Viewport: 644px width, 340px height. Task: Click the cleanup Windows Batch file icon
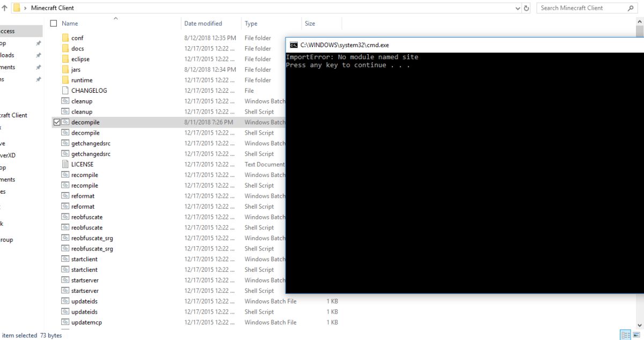(65, 101)
